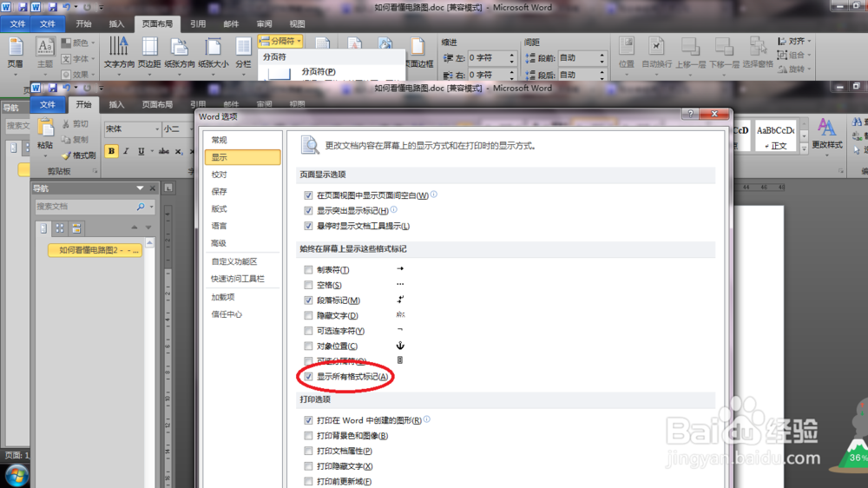
Task: Enable the Optional hyphens checkbox
Action: point(308,331)
